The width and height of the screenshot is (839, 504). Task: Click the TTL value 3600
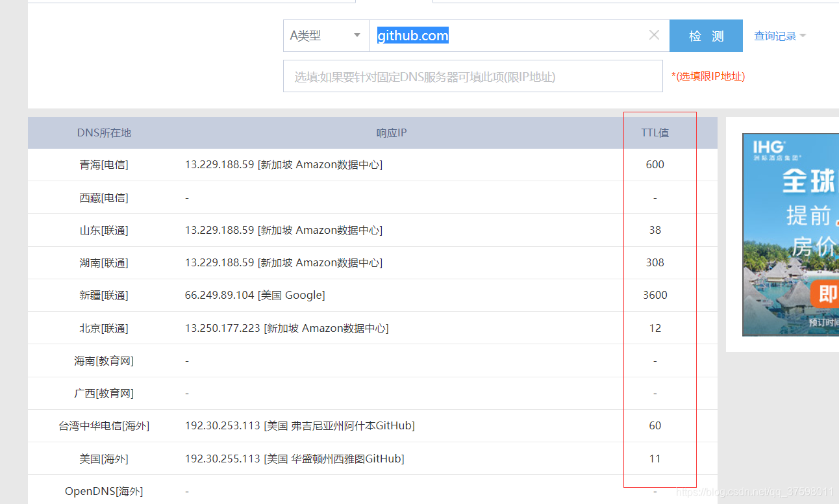pyautogui.click(x=655, y=296)
